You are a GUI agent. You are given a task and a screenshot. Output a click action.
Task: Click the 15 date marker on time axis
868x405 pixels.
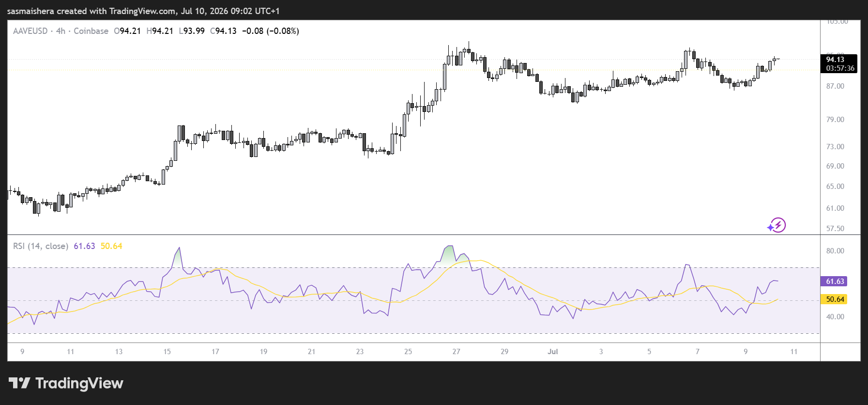[x=167, y=352]
